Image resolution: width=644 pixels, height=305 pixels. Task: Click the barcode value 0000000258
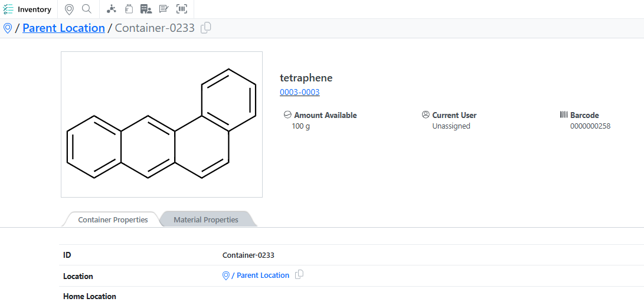pos(590,126)
